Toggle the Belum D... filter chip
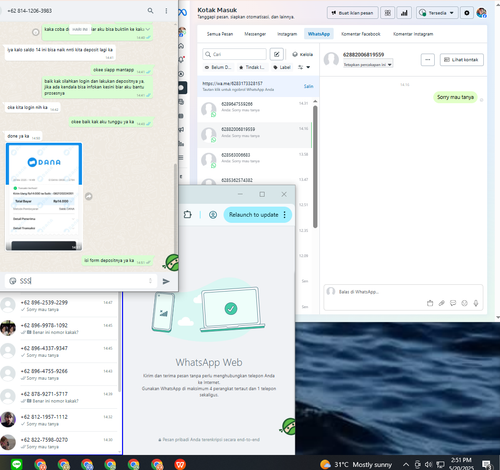 (218, 67)
